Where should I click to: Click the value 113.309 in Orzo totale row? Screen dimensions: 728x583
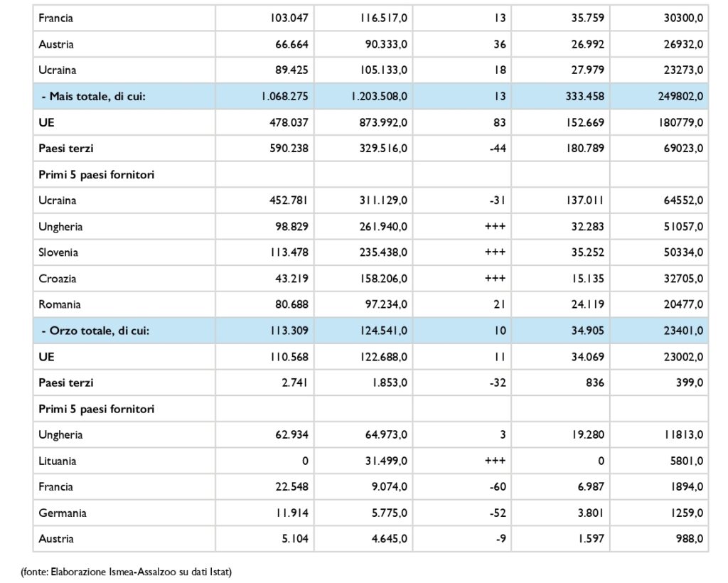click(289, 331)
